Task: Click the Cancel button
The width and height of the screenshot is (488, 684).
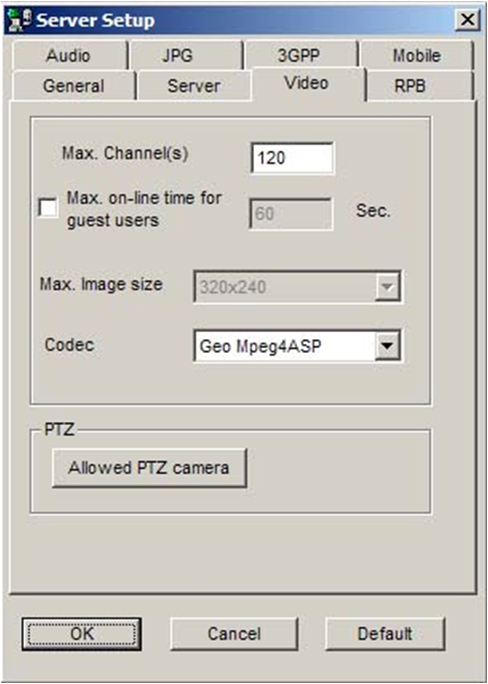Action: click(234, 633)
